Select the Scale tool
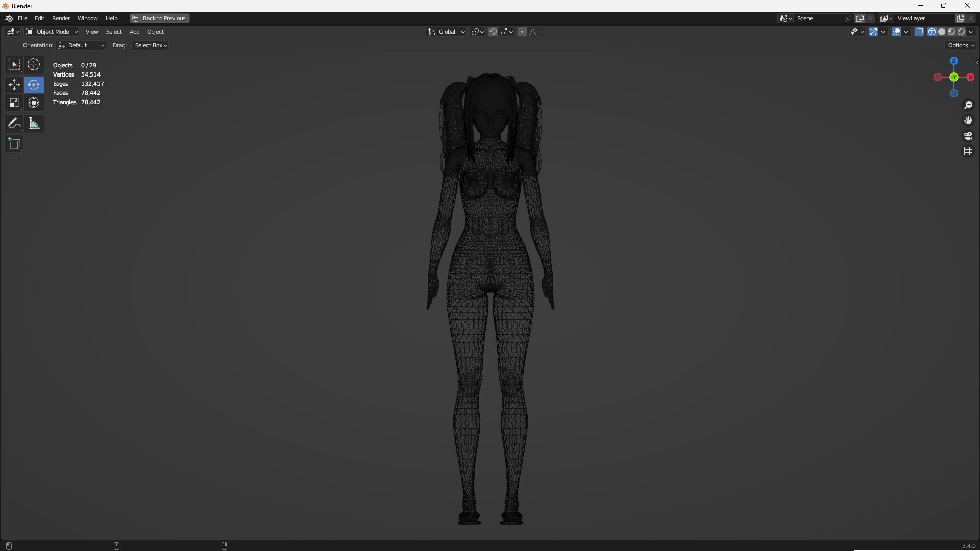 point(14,103)
